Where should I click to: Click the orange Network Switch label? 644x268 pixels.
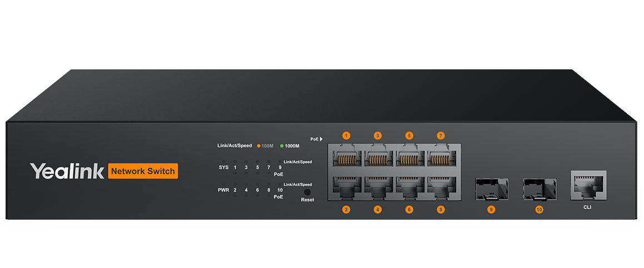pos(143,171)
